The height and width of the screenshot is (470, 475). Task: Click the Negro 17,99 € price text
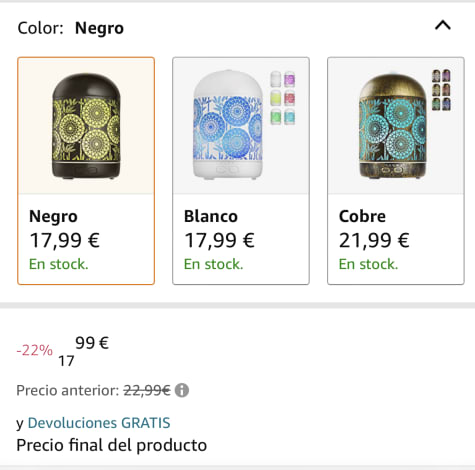(65, 240)
